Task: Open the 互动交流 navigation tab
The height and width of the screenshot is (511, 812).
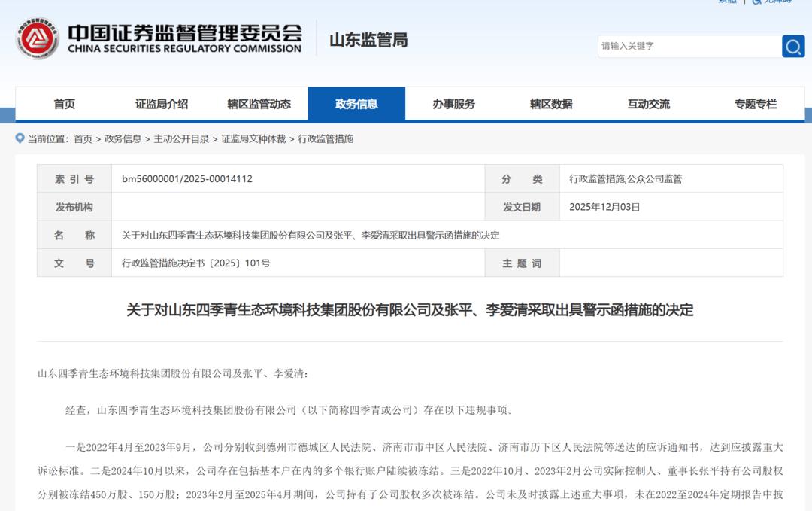Action: [648, 105]
